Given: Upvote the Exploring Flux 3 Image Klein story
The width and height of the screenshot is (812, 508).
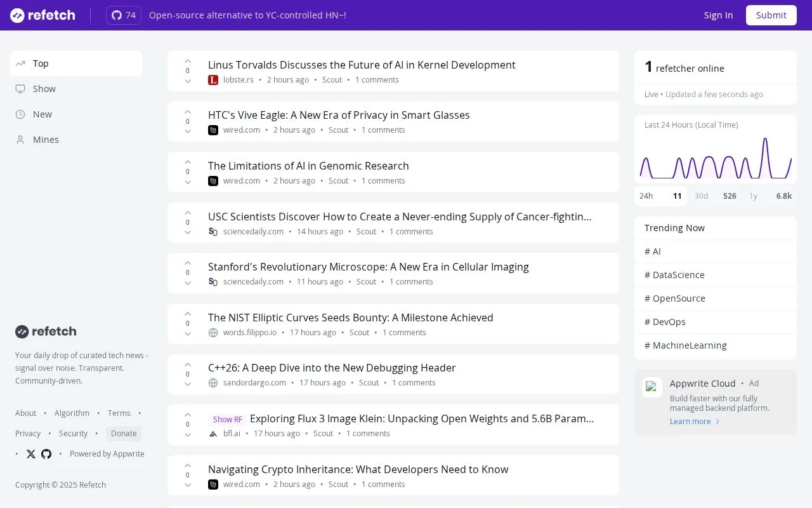Looking at the screenshot, I should [188, 415].
